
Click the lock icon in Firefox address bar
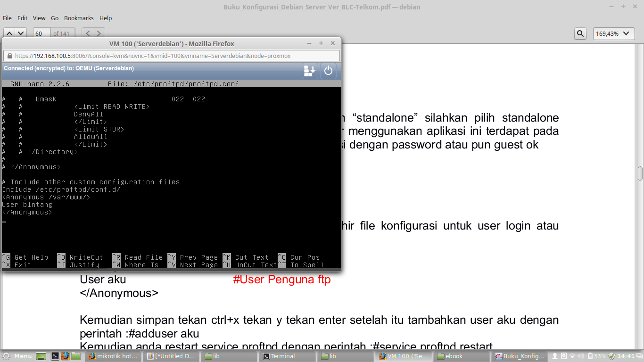[9, 56]
